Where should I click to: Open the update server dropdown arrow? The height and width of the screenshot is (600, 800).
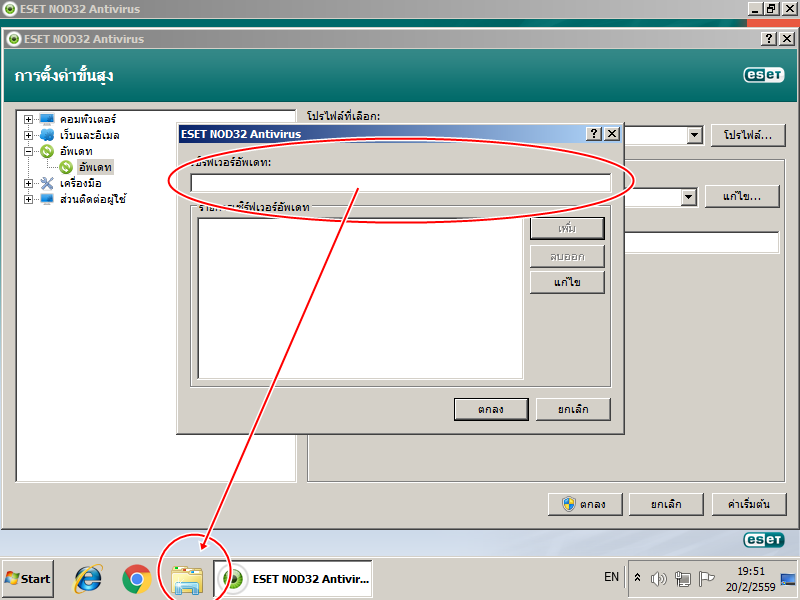click(689, 197)
